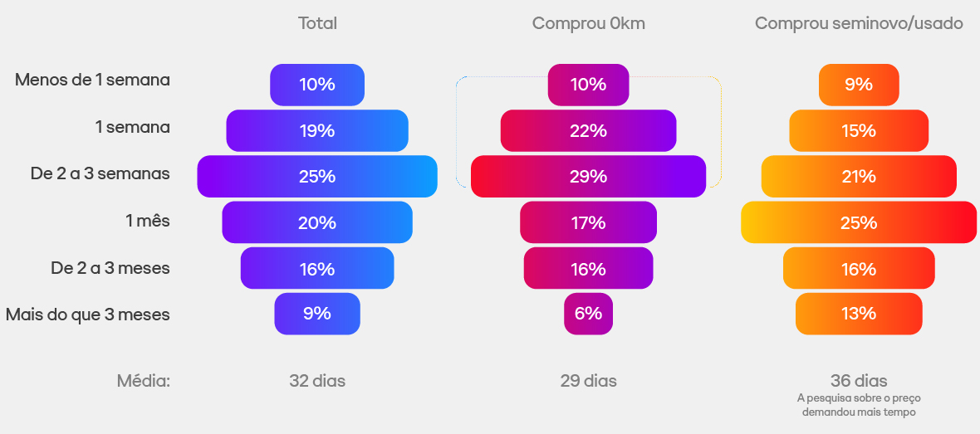Click the '1 semana' row label

pos(132,127)
